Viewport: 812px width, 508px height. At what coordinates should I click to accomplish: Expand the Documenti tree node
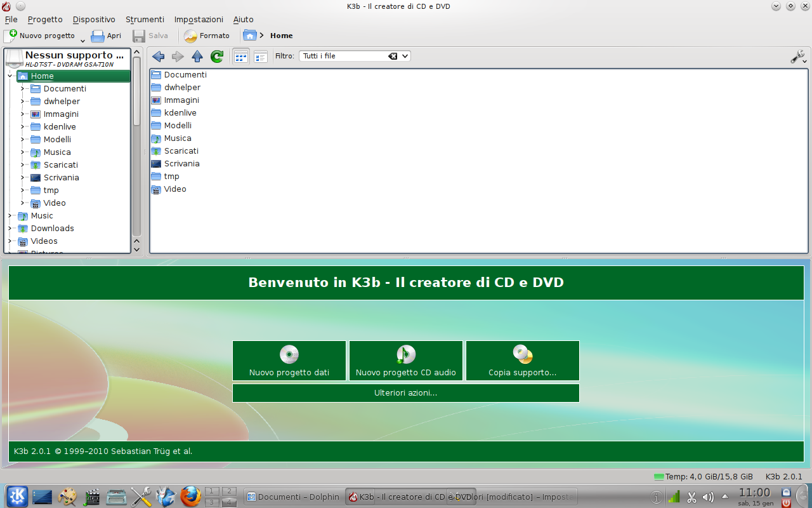tap(22, 88)
